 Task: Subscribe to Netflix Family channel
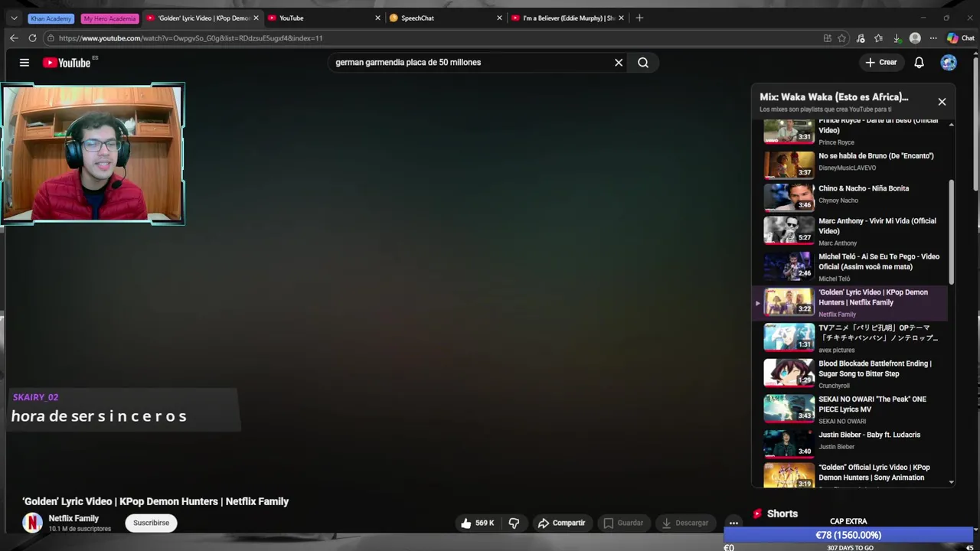pyautogui.click(x=151, y=523)
